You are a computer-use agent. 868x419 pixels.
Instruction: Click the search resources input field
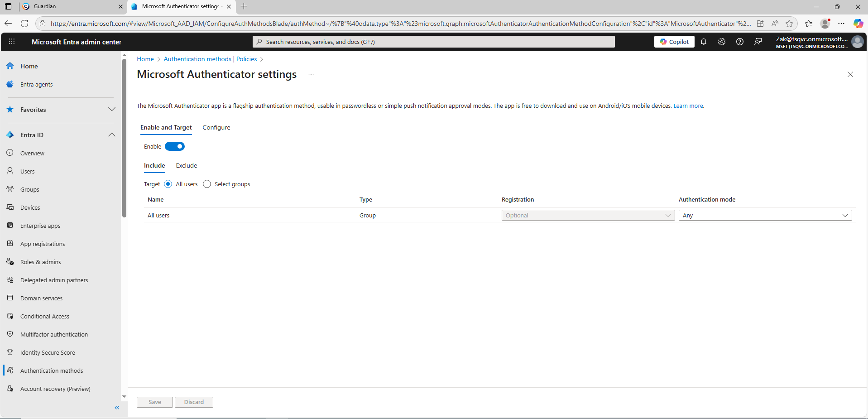click(x=434, y=42)
